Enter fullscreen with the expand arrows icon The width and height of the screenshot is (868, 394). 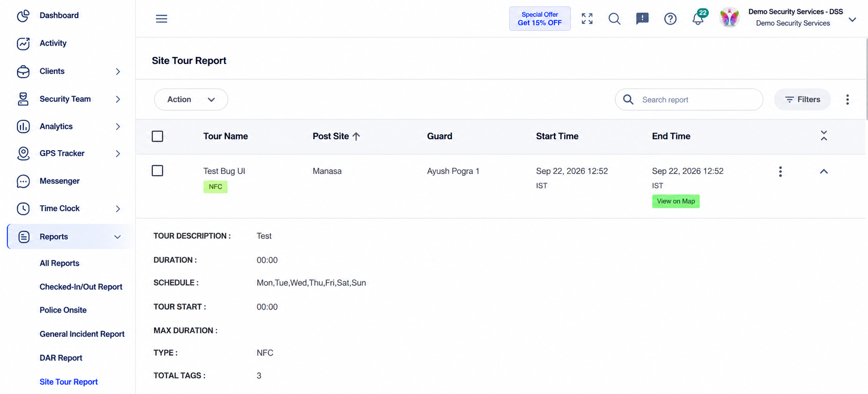587,19
